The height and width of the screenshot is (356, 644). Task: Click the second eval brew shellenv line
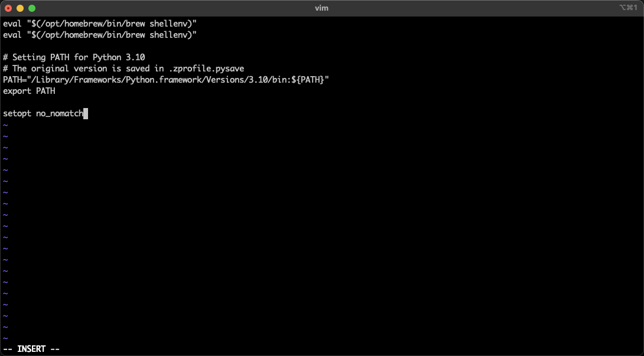point(99,35)
